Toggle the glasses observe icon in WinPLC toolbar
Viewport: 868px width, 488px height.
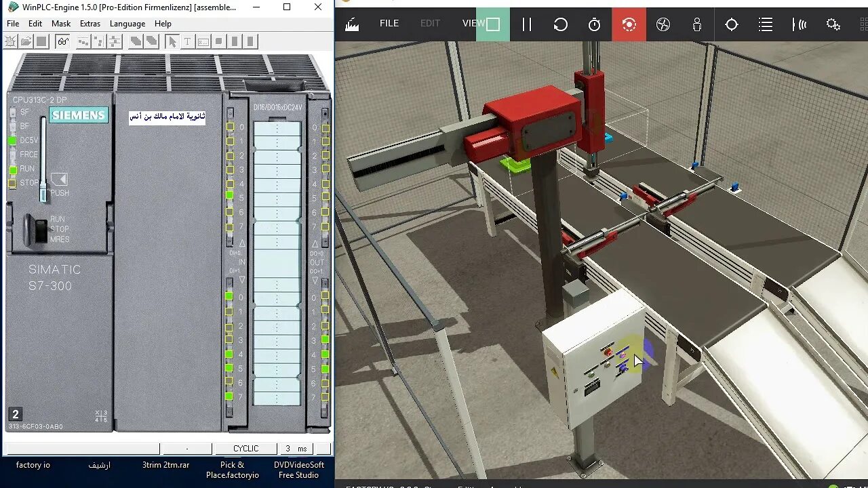[63, 41]
